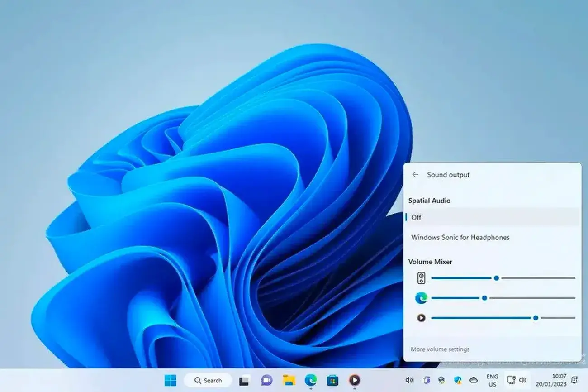Adjust the Microsoft Edge volume slider
Viewport: 588px width, 392px height.
(484, 298)
